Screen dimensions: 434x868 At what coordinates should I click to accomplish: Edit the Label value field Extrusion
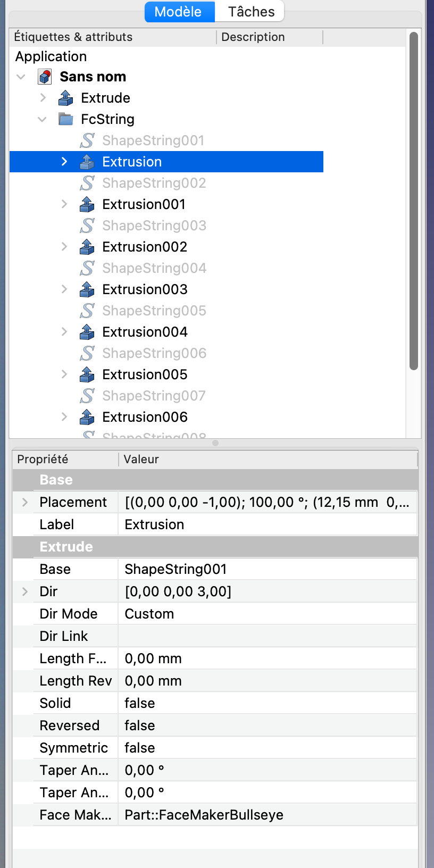[x=268, y=524]
